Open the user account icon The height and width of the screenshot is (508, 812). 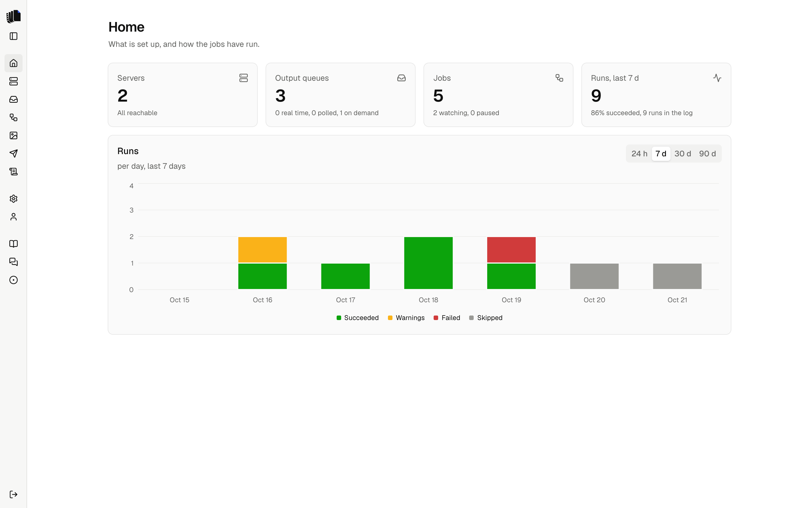tap(14, 217)
